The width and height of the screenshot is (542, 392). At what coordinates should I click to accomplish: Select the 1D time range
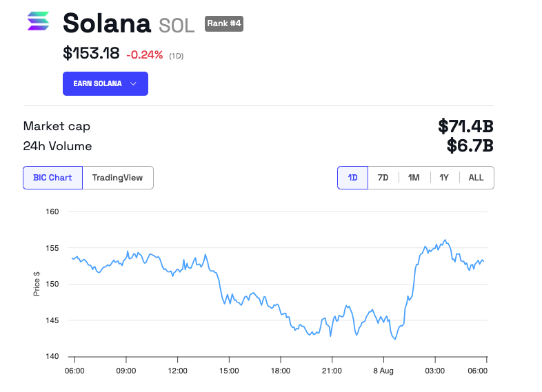pos(352,178)
